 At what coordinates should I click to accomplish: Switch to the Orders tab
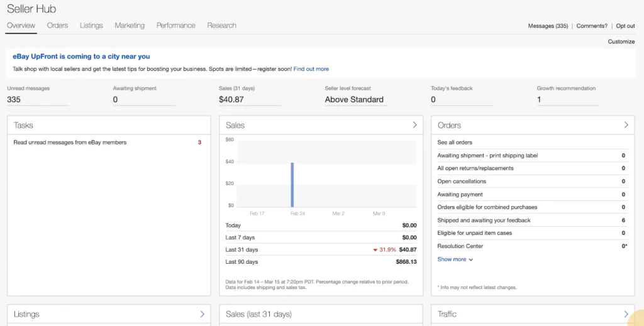57,25
